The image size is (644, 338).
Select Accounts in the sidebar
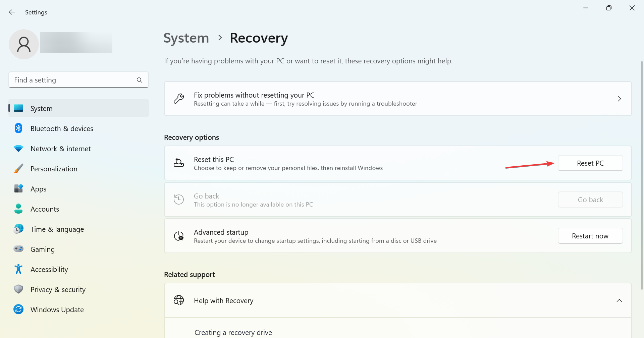45,209
